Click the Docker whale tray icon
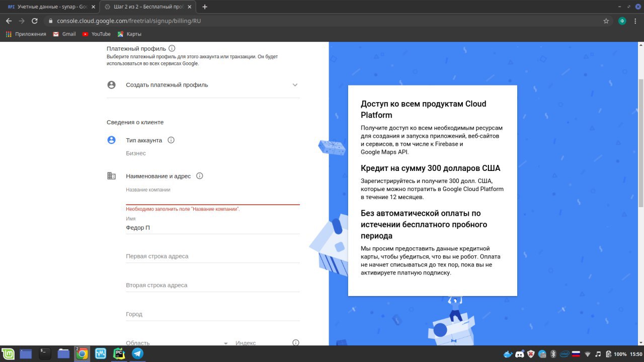 coord(509,354)
